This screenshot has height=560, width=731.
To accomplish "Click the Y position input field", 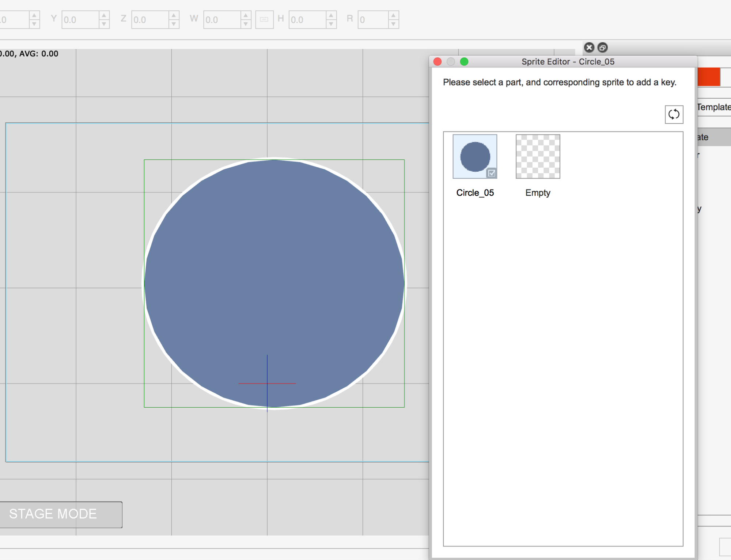I will point(80,20).
